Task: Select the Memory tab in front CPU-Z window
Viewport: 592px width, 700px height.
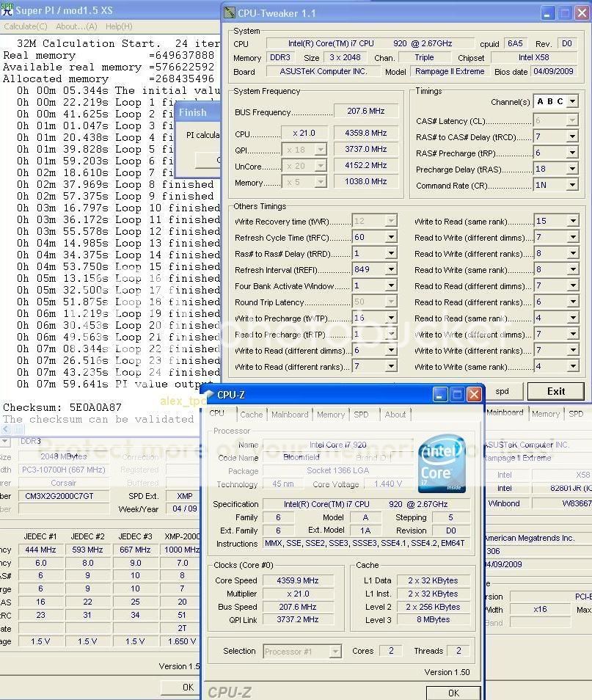Action: pyautogui.click(x=331, y=415)
